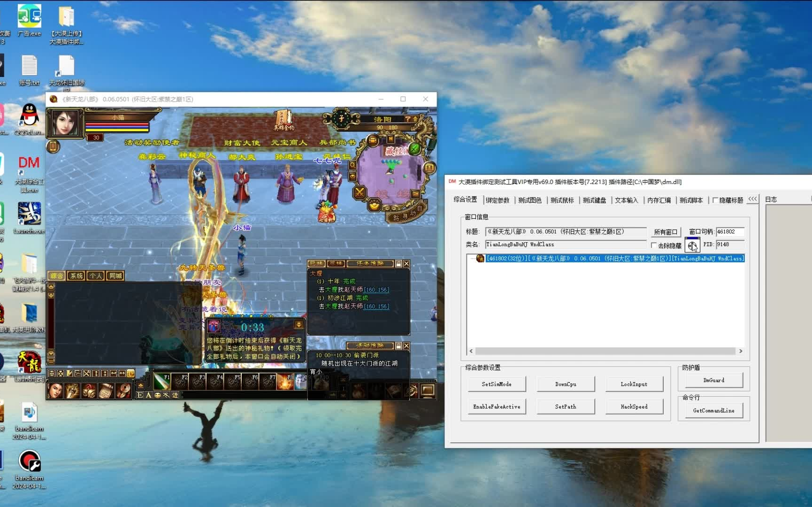The height and width of the screenshot is (507, 812).
Task: Click the GetCommandLine button
Action: click(x=713, y=411)
